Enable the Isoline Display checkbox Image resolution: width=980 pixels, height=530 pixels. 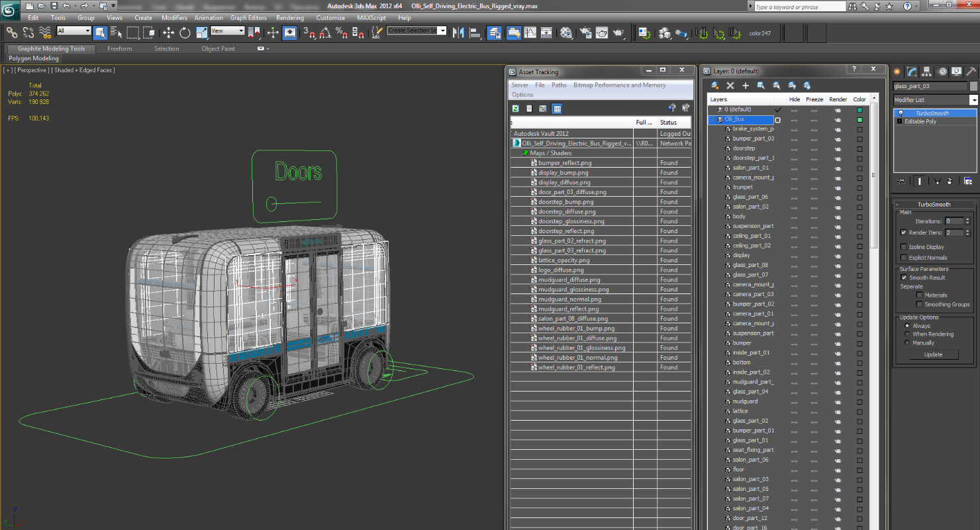(x=904, y=247)
